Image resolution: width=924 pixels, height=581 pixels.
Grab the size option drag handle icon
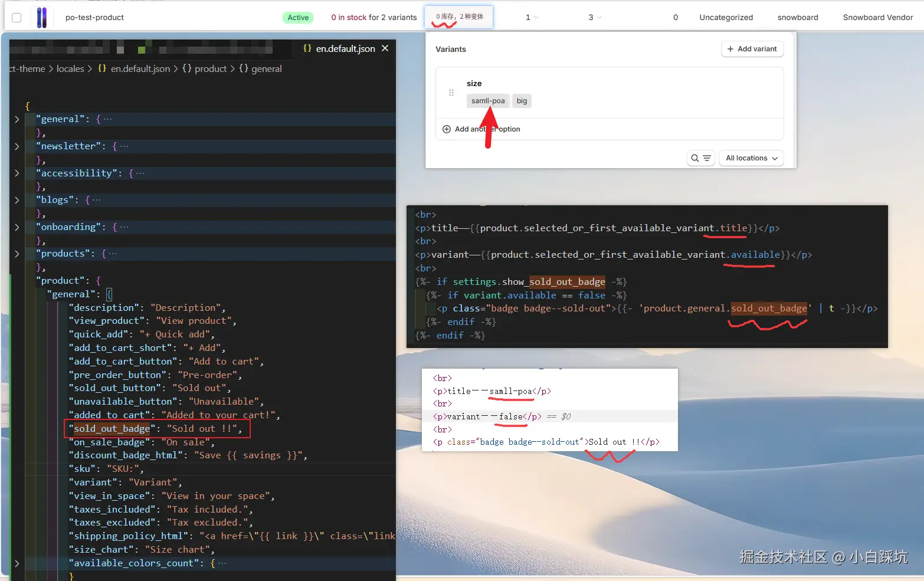pyautogui.click(x=451, y=93)
